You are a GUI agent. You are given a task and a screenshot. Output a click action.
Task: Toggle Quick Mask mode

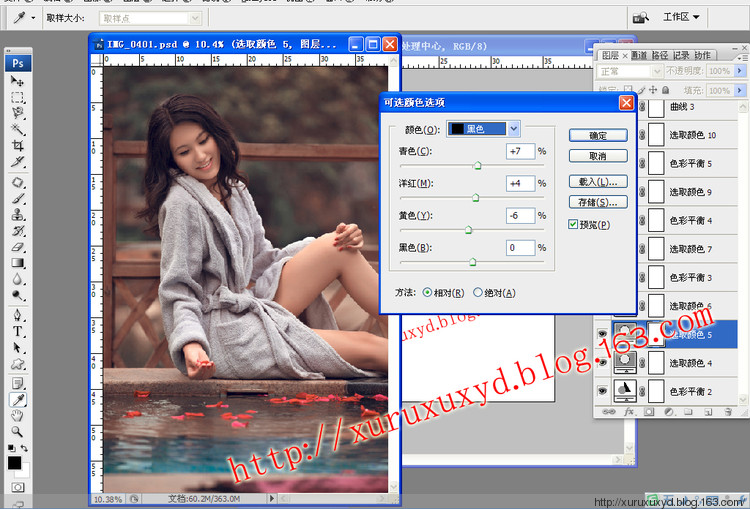click(x=18, y=487)
